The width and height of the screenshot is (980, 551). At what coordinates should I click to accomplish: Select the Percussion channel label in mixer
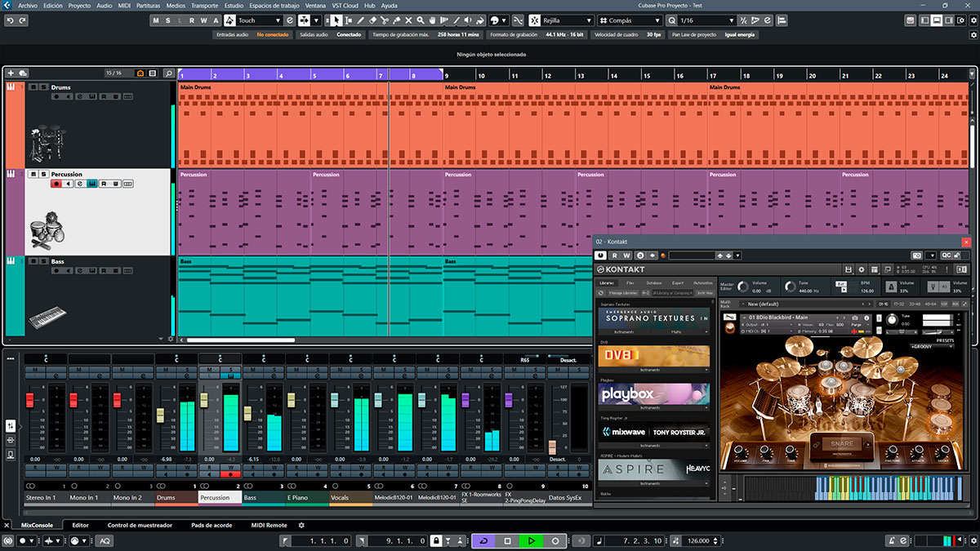(x=220, y=497)
